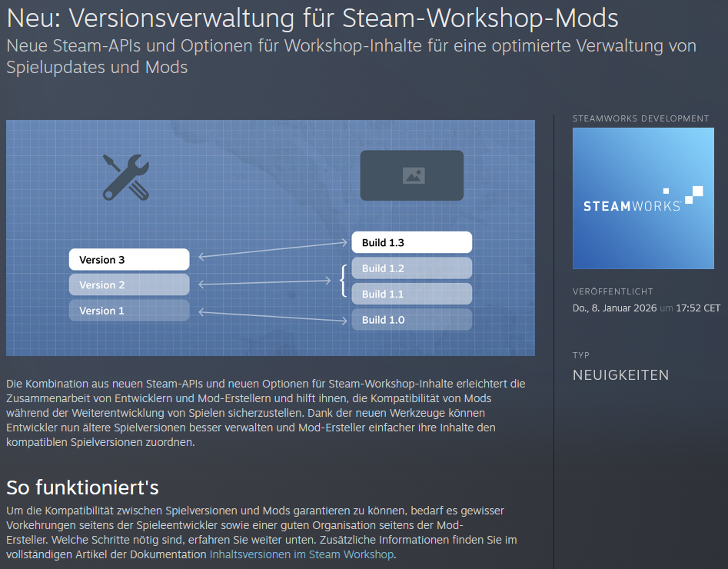Open the Steamworks logo thumbnail
Screen dimensions: 728x569
click(643, 198)
